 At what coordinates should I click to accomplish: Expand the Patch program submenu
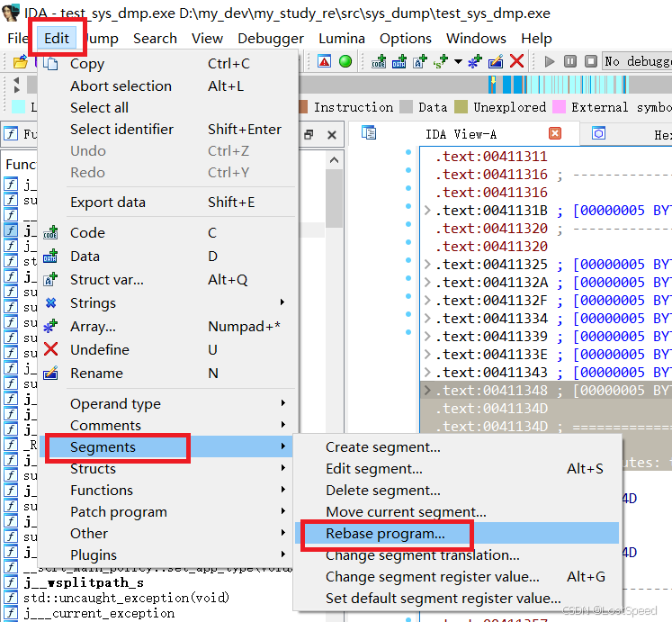pos(168,512)
